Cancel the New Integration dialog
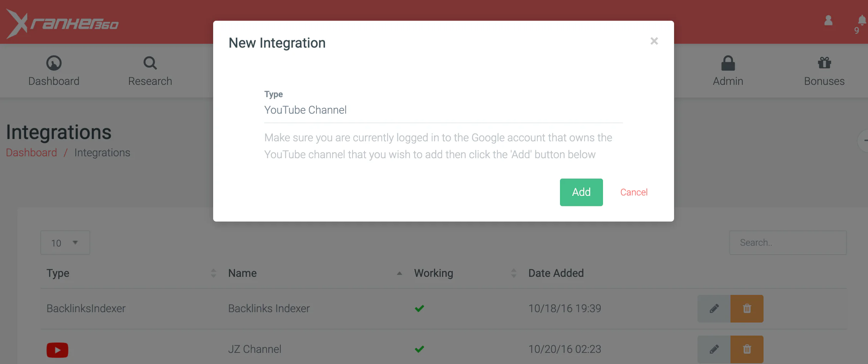This screenshot has height=364, width=868. tap(634, 192)
